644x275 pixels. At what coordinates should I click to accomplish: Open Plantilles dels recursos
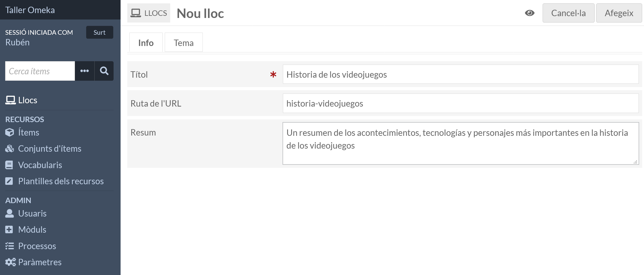pyautogui.click(x=61, y=181)
